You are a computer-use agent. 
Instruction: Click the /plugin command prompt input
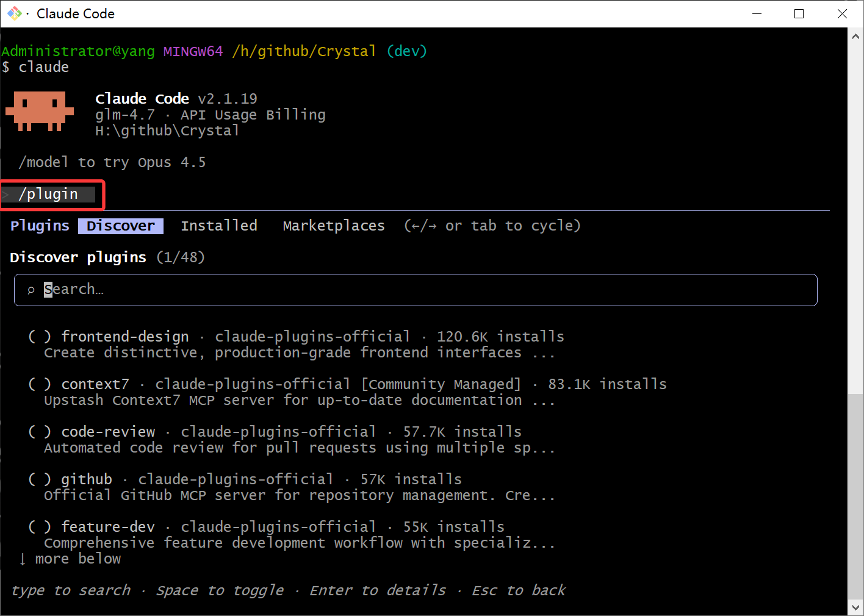coord(48,194)
